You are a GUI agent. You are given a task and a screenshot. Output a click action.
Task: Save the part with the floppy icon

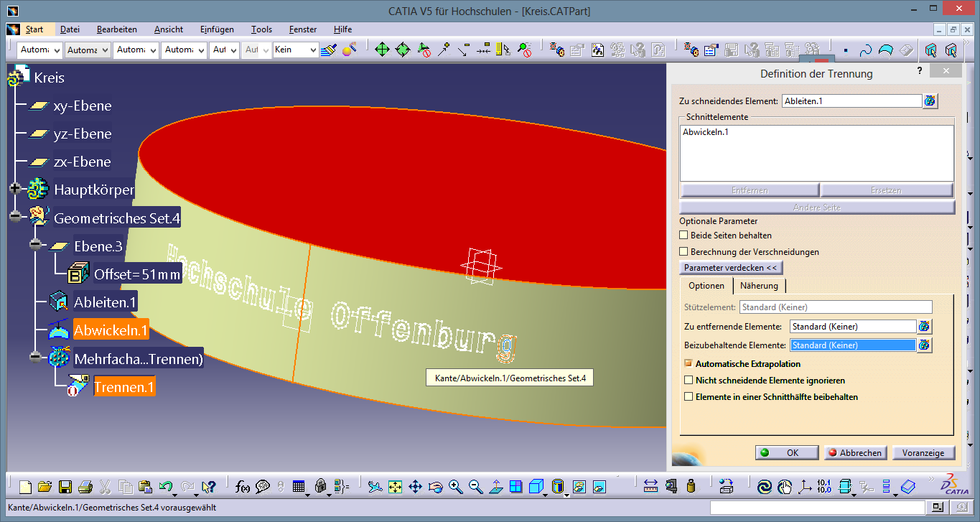tap(65, 487)
